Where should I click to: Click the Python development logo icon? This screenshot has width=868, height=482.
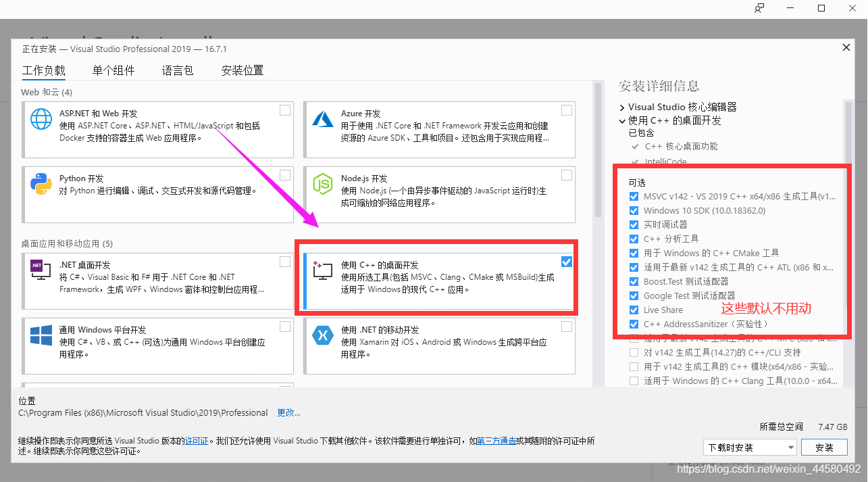click(x=41, y=184)
